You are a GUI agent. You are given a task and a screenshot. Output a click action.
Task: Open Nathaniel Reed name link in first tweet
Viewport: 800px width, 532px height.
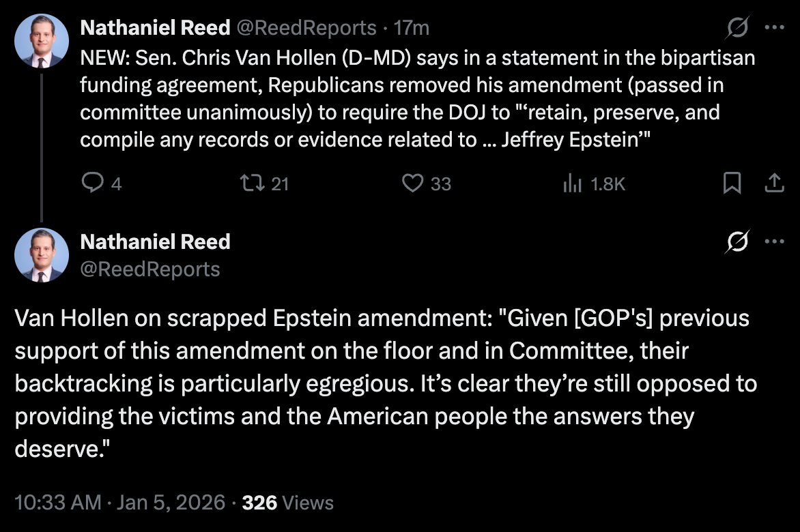coord(155,28)
